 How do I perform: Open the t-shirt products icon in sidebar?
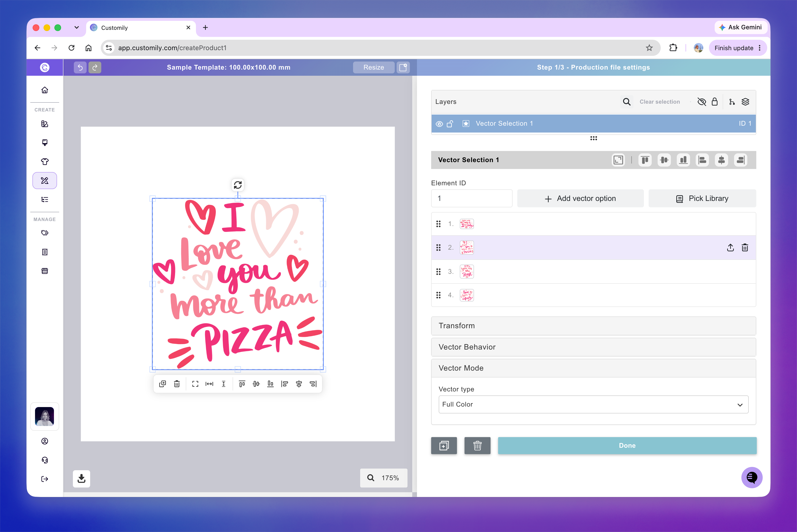[x=44, y=161]
